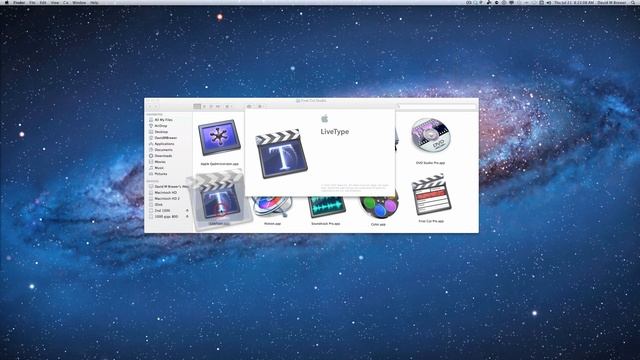Viewport: 640px width, 360px height.
Task: Select the Motion.app icon
Action: [272, 206]
